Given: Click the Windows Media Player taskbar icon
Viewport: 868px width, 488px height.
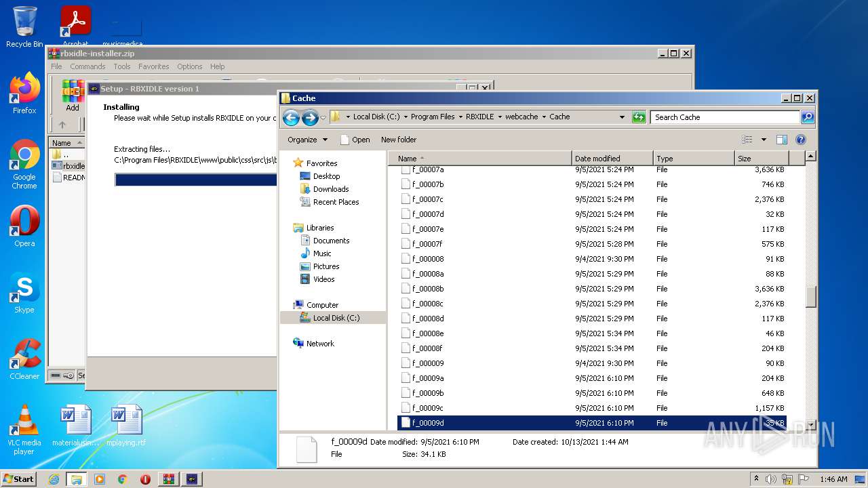Looking at the screenshot, I should (100, 479).
